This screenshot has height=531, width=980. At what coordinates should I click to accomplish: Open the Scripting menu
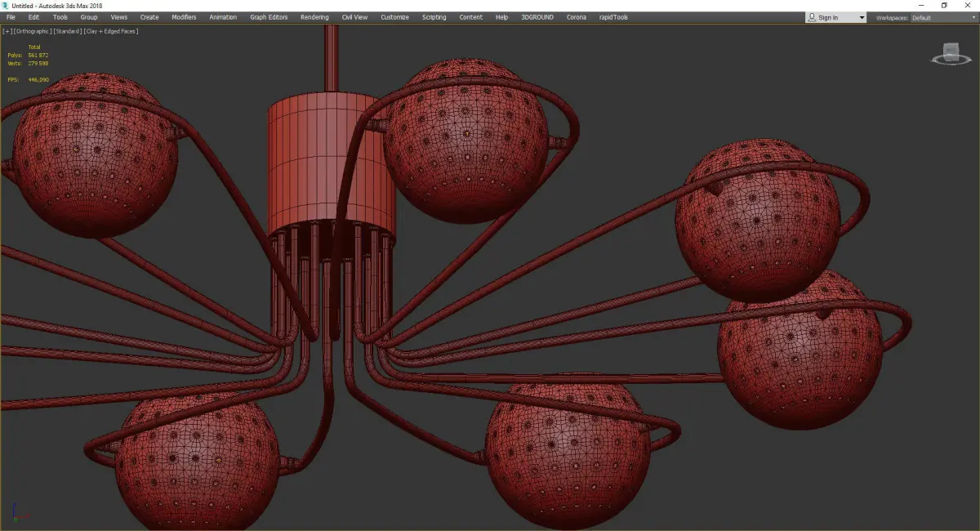434,17
